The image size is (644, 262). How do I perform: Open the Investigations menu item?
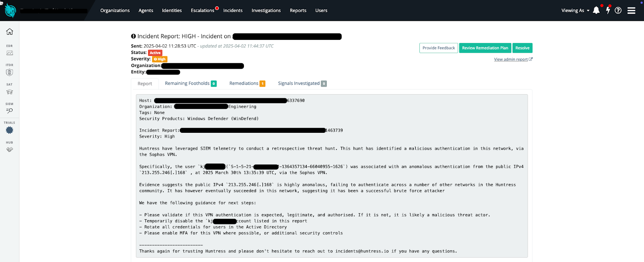266,10
